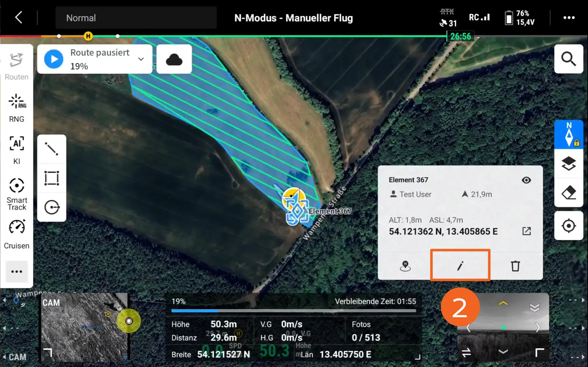The width and height of the screenshot is (588, 367).
Task: Open RC signal status
Action: pos(479,17)
